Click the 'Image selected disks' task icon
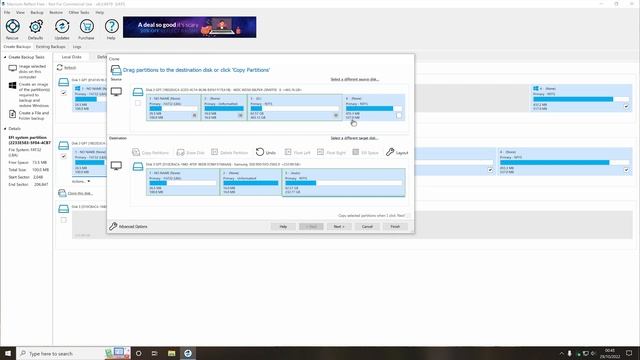This screenshot has height=360, width=640. pos(13,68)
